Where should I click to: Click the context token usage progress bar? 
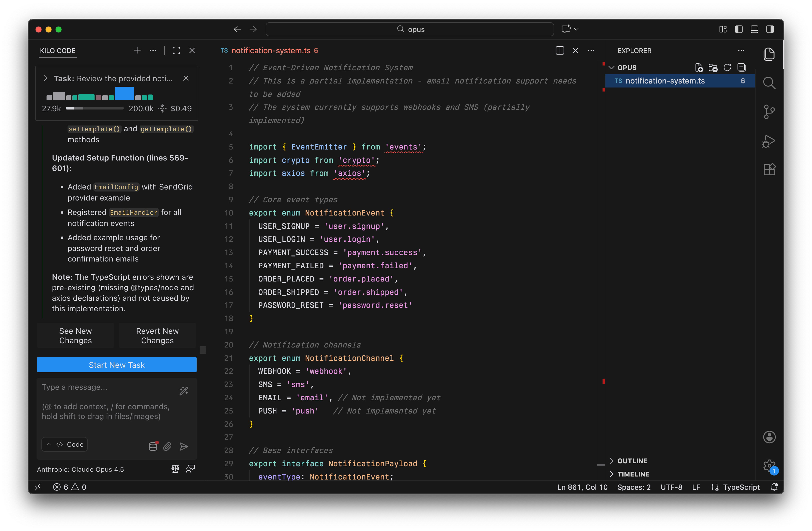click(x=95, y=108)
